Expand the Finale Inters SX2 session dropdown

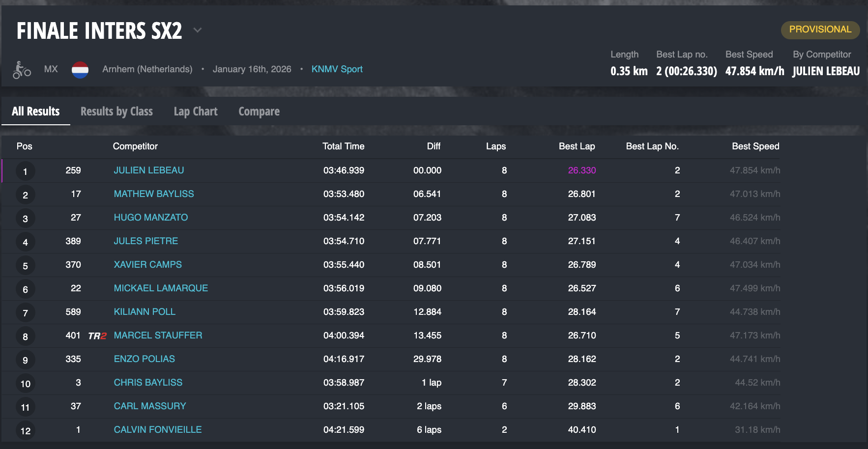[x=198, y=30]
